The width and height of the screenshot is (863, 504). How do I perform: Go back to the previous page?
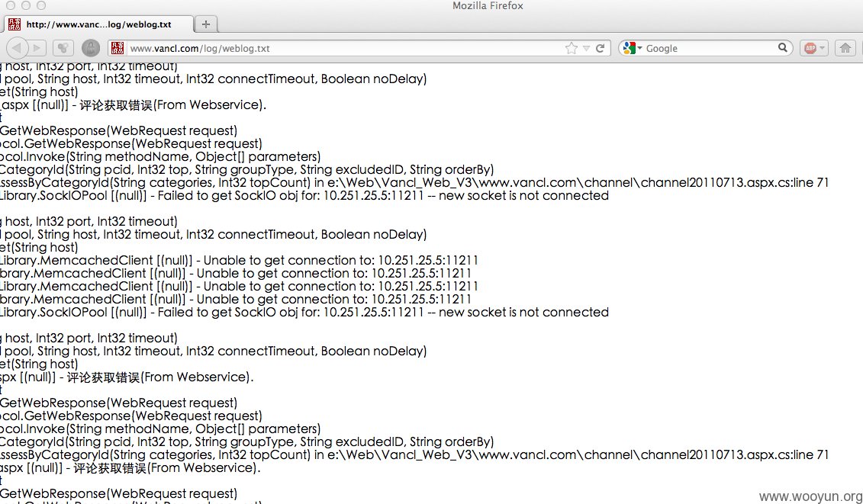tap(17, 49)
